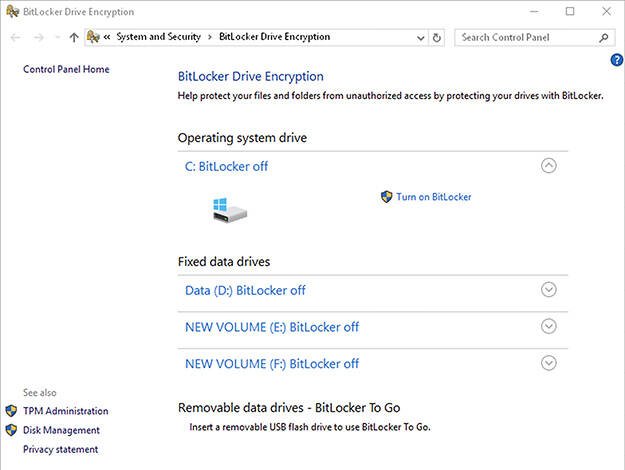Screen dimensions: 625x470
Task: Collapse the C: BitLocker off section
Action: pyautogui.click(x=549, y=166)
